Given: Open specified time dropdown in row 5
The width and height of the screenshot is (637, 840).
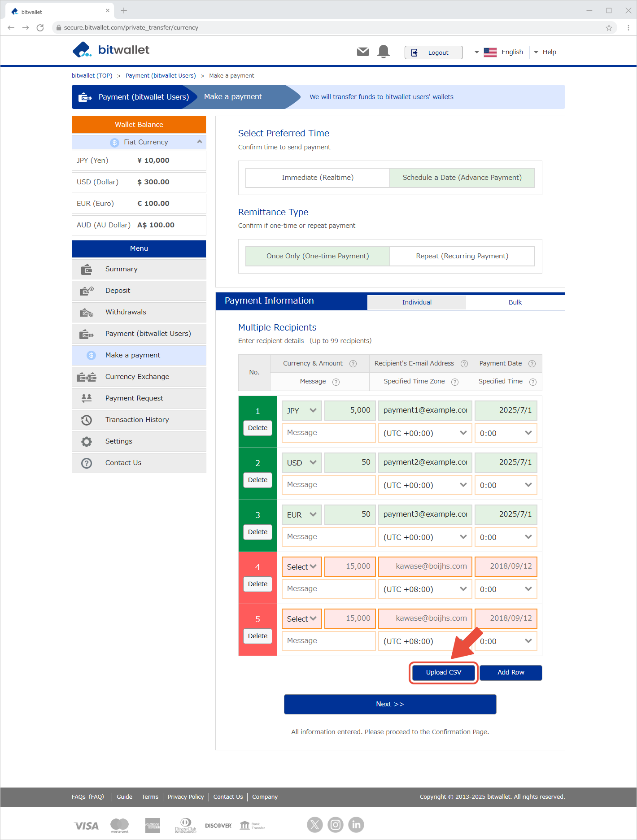Looking at the screenshot, I should click(506, 641).
